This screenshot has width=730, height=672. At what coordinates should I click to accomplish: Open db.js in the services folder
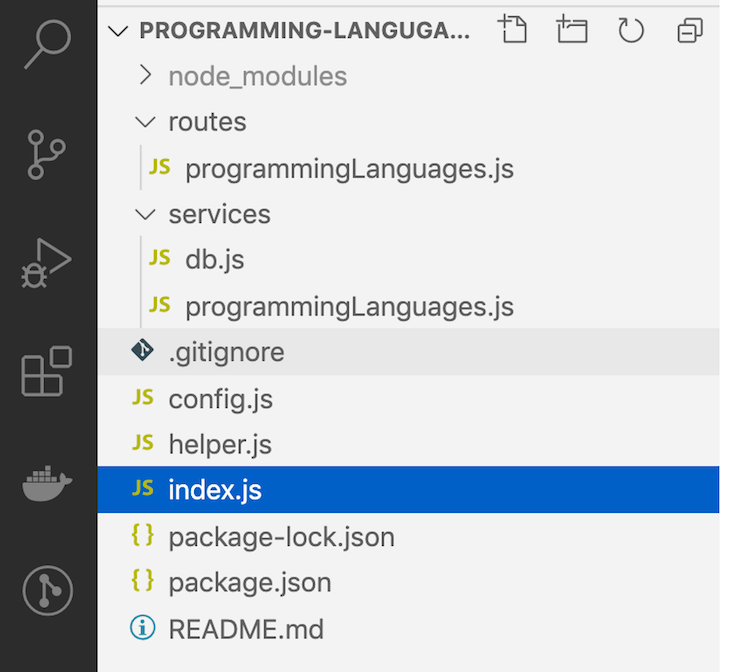coord(215,260)
